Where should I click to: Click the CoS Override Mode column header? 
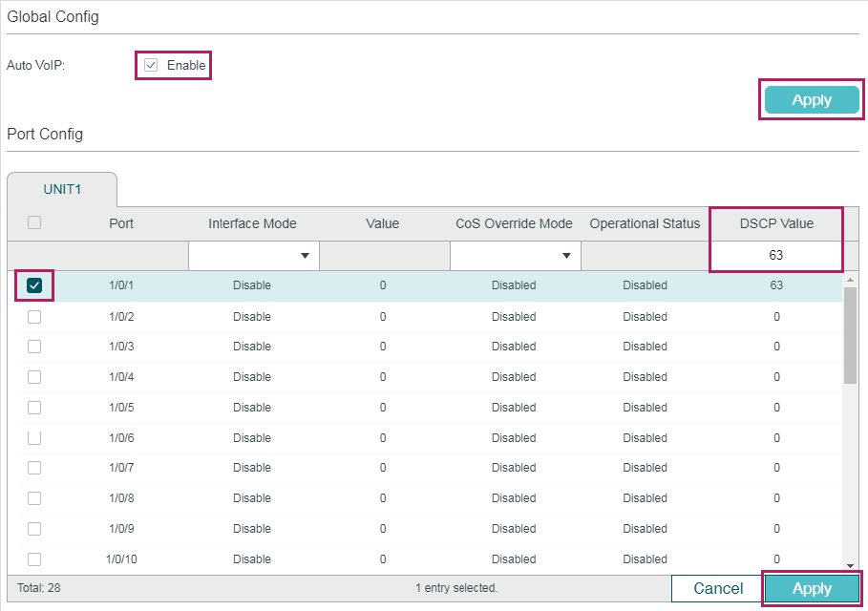pyautogui.click(x=514, y=223)
